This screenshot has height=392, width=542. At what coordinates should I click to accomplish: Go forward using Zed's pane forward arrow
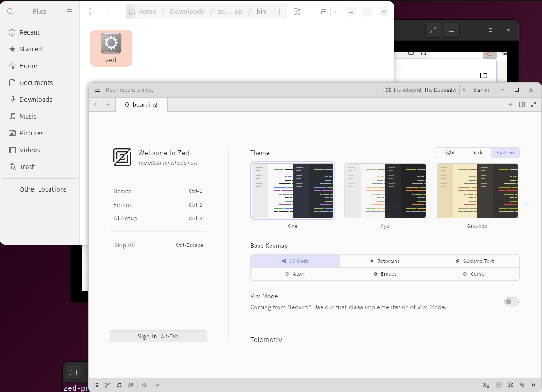(x=108, y=104)
